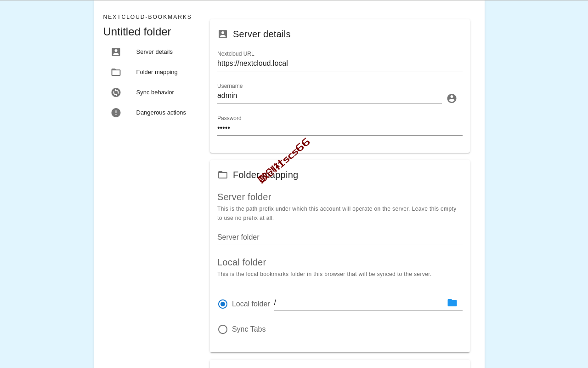Focus the Server folder input field
588x368 pixels.
pyautogui.click(x=340, y=237)
